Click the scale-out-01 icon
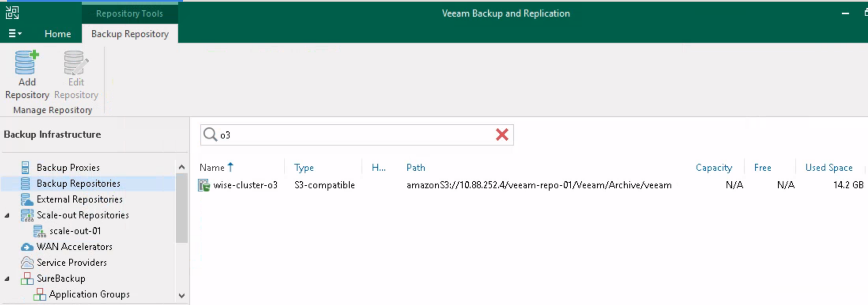868x305 pixels. pyautogui.click(x=40, y=231)
